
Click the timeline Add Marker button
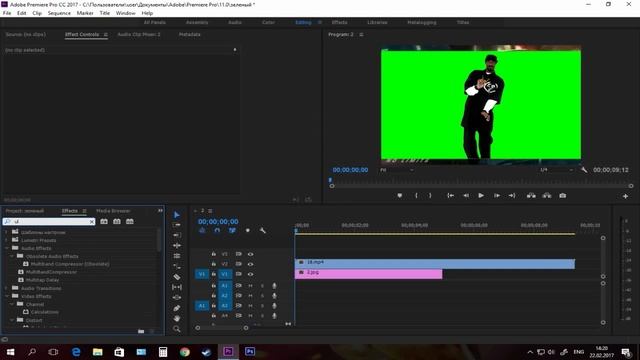click(247, 231)
